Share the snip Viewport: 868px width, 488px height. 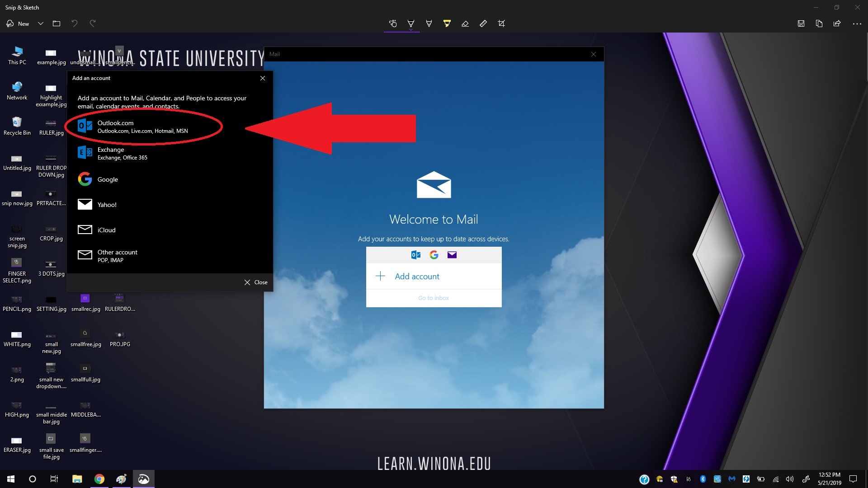(x=837, y=23)
